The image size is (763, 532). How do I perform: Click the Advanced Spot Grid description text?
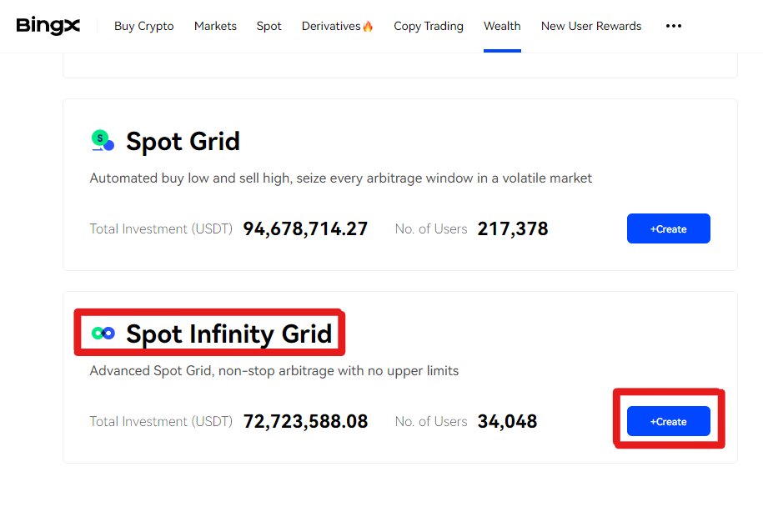click(274, 371)
